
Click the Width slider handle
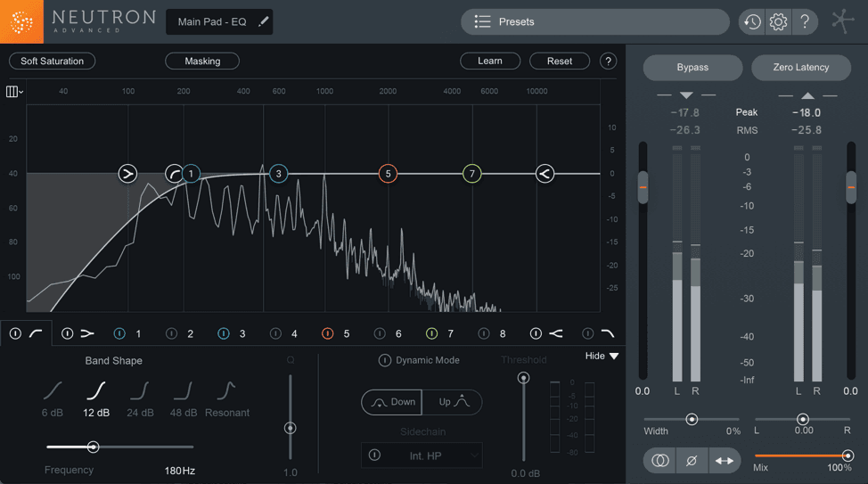692,419
